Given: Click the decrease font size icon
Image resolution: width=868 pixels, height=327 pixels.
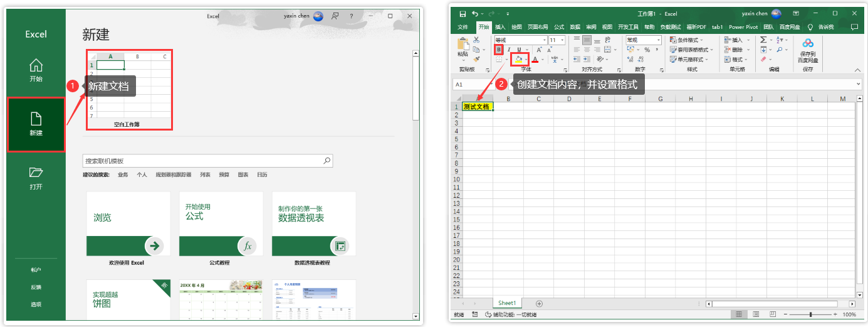Looking at the screenshot, I should pyautogui.click(x=550, y=50).
